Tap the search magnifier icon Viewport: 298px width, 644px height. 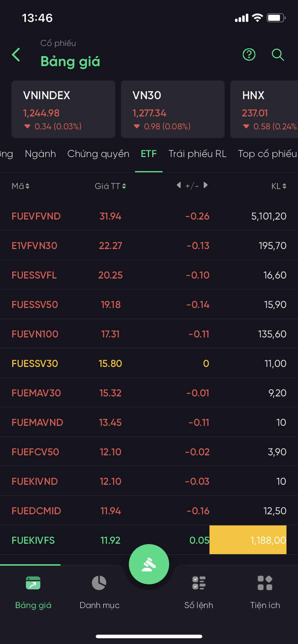pyautogui.click(x=278, y=55)
